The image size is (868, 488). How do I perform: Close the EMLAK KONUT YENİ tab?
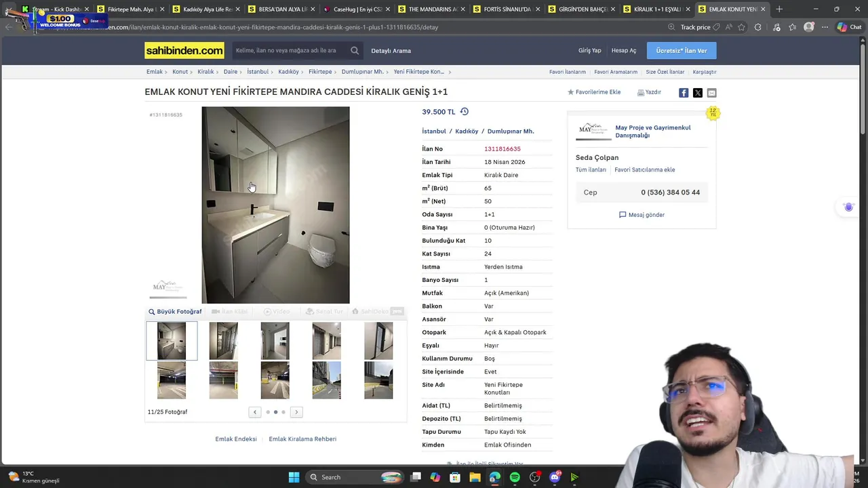click(763, 9)
